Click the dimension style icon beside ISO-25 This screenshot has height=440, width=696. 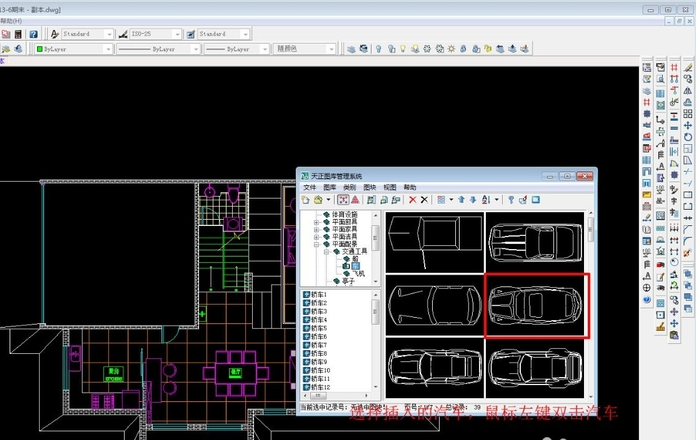pyautogui.click(x=123, y=34)
